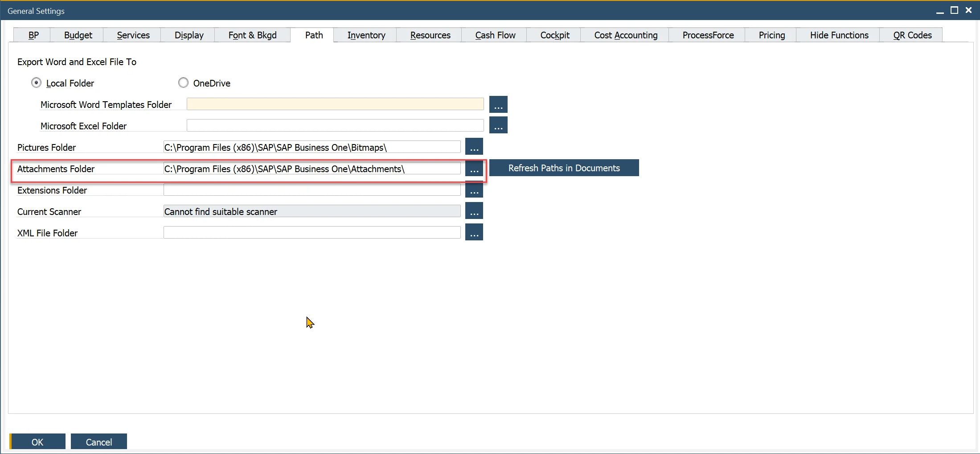Select the OneDrive export option
This screenshot has width=980, height=454.
click(x=183, y=83)
